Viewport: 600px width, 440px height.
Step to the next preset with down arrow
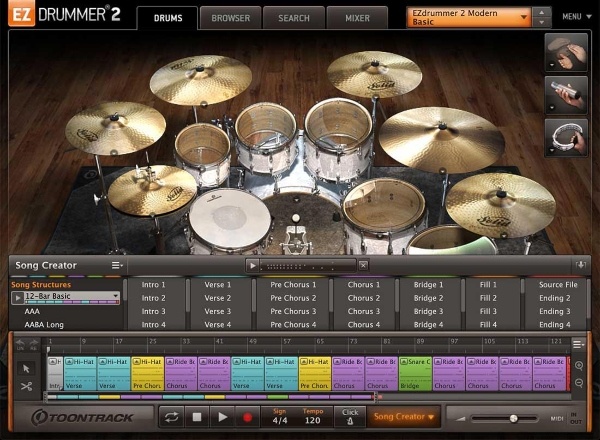tap(541, 22)
